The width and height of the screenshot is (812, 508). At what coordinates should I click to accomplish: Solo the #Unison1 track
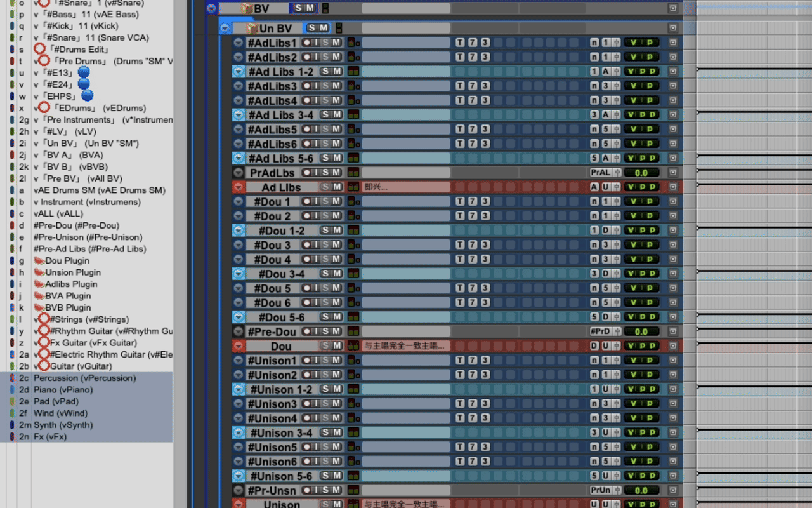click(x=325, y=361)
